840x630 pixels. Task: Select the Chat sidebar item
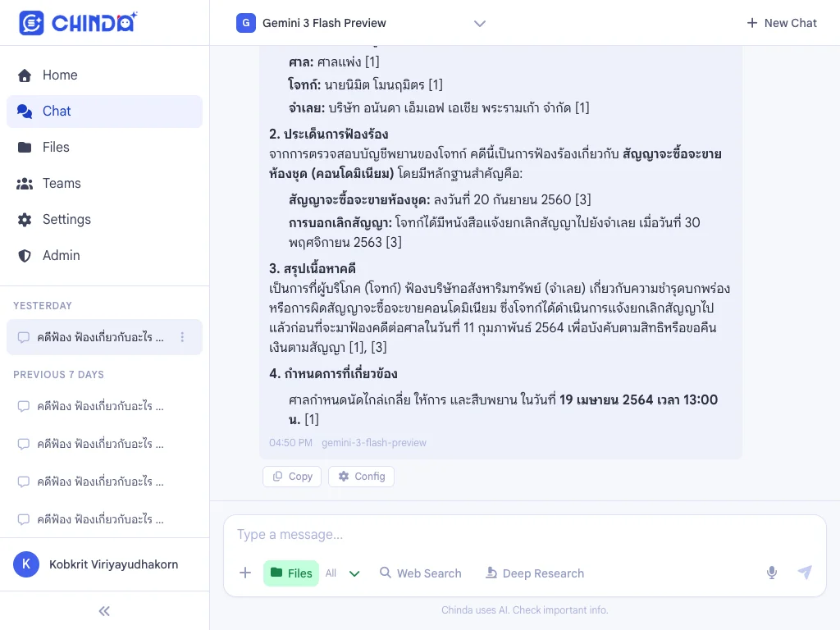coord(104,111)
